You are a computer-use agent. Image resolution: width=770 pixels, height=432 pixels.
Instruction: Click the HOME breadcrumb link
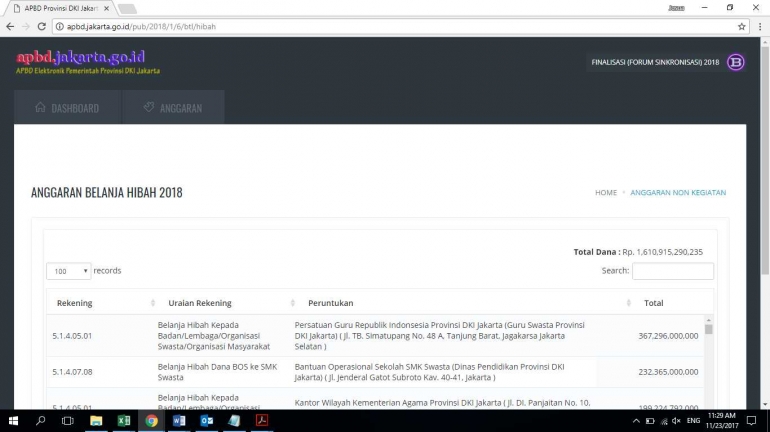coord(606,192)
